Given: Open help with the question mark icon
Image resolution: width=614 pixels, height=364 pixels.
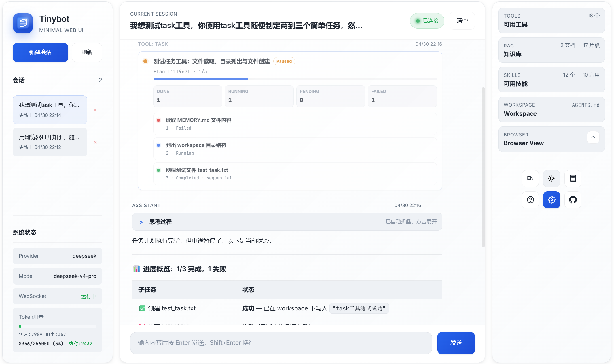Looking at the screenshot, I should point(530,200).
